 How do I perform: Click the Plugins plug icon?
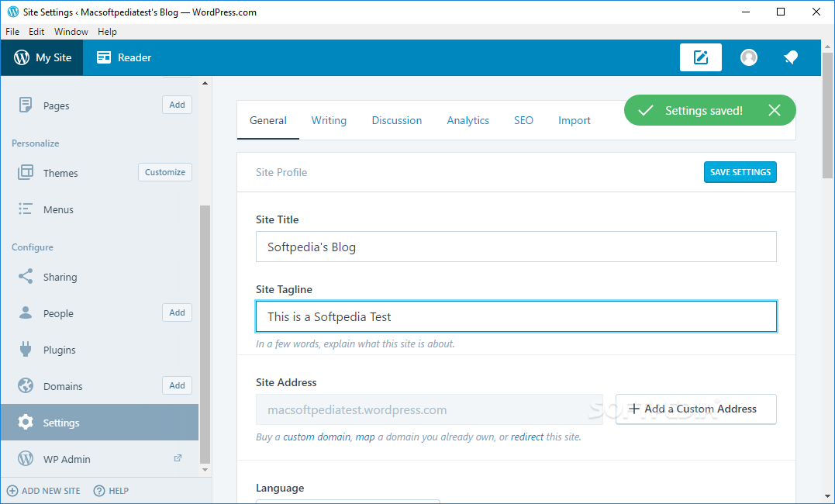(25, 349)
